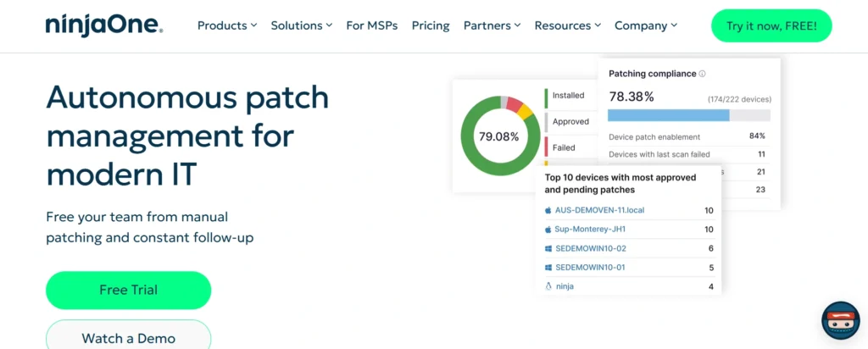
Task: Start the Free Trial button
Action: (x=129, y=290)
